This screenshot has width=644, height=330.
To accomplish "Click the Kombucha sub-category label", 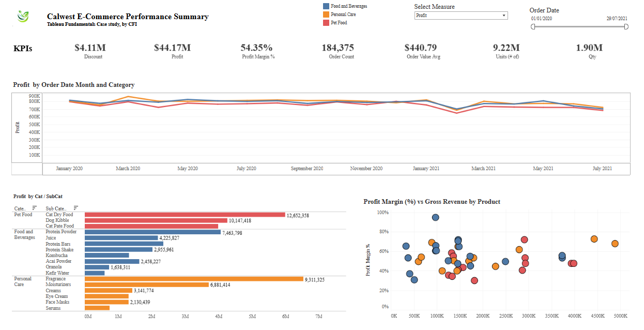I will point(56,256).
